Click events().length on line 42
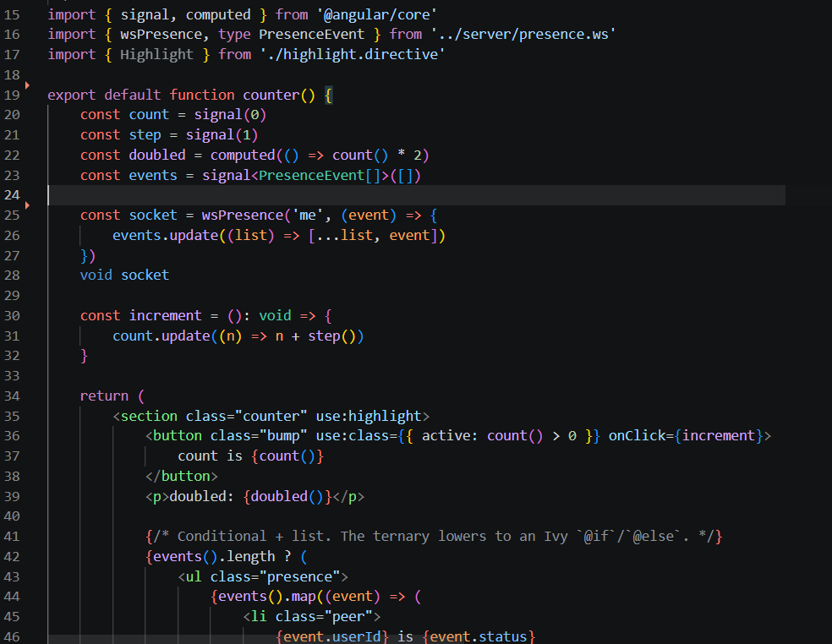This screenshot has height=644, width=832. [214, 557]
